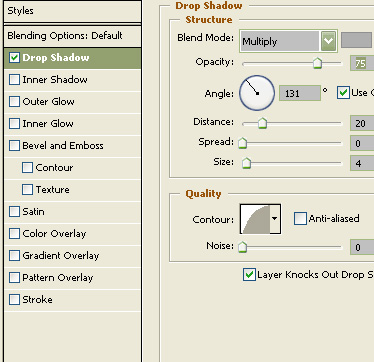Click the Size slider handle
Screen dimensions: 374x362
(x=246, y=163)
